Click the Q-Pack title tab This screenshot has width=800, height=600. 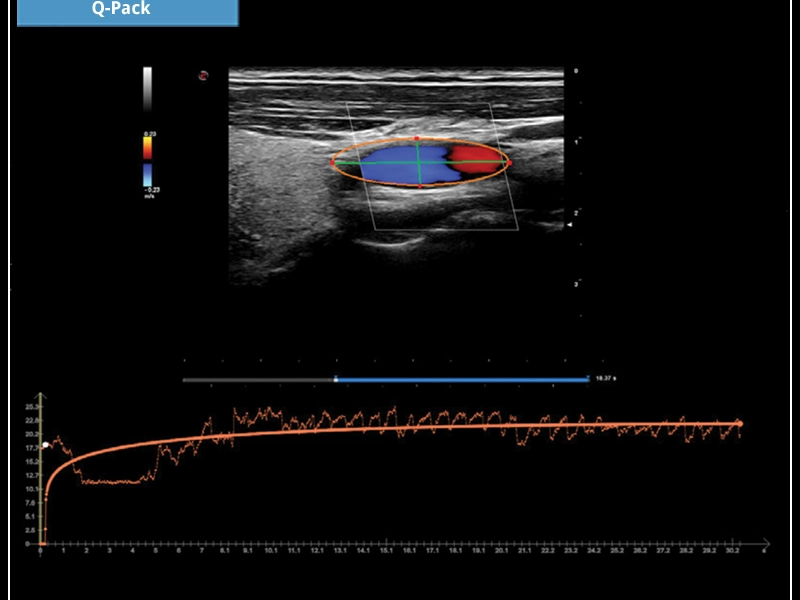[x=127, y=12]
